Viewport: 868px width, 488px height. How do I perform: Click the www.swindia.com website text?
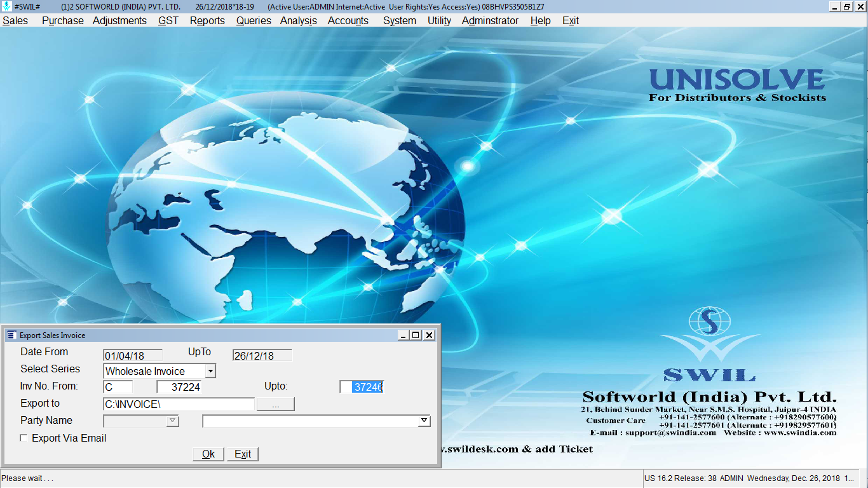[800, 433]
